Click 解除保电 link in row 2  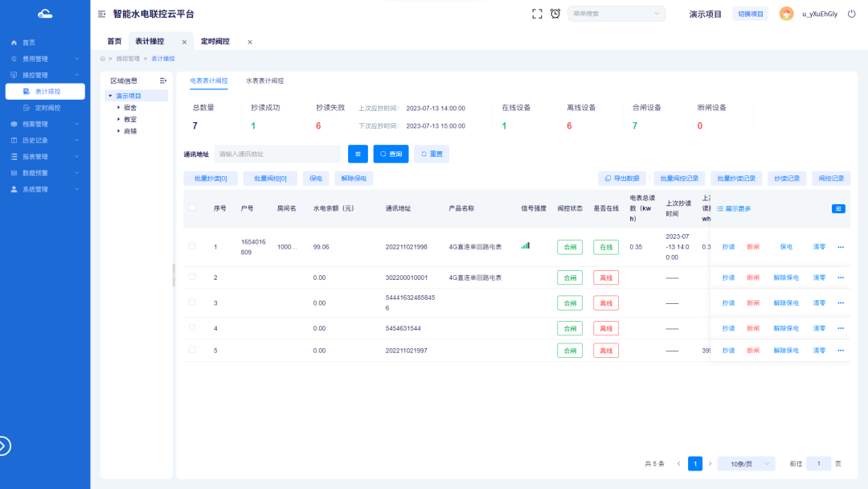tap(786, 278)
